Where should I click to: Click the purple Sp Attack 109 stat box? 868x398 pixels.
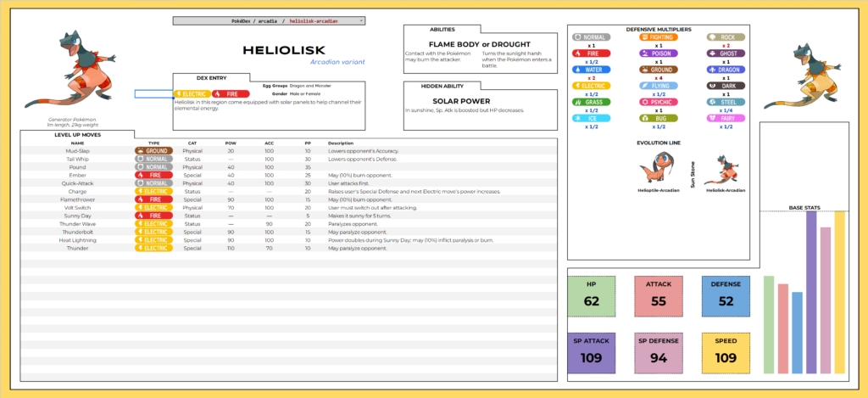coord(591,353)
